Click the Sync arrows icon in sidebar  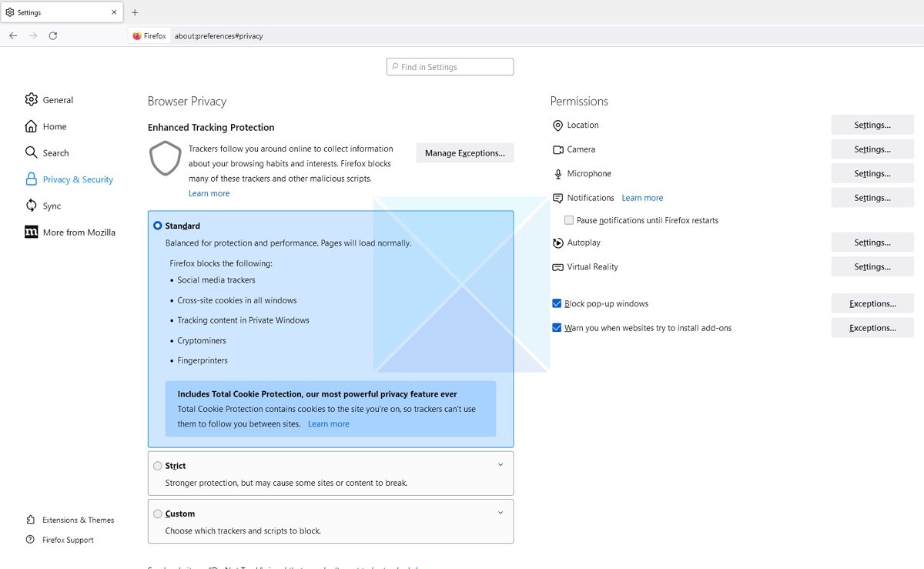[x=31, y=206]
